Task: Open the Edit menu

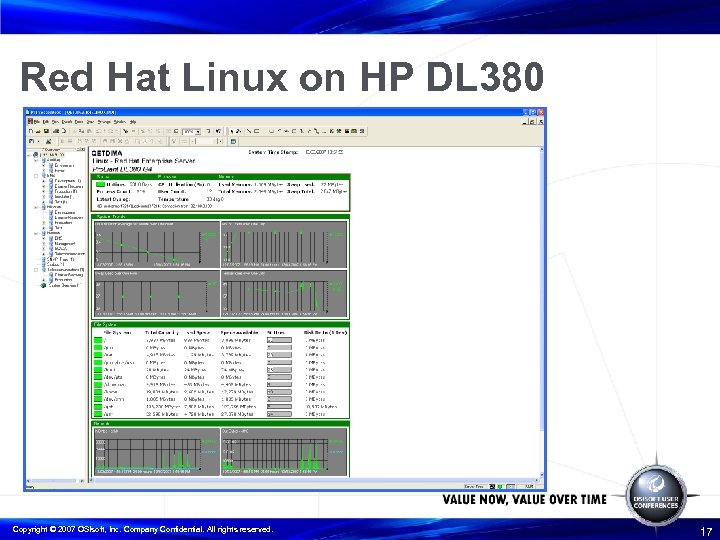Action: click(x=45, y=122)
